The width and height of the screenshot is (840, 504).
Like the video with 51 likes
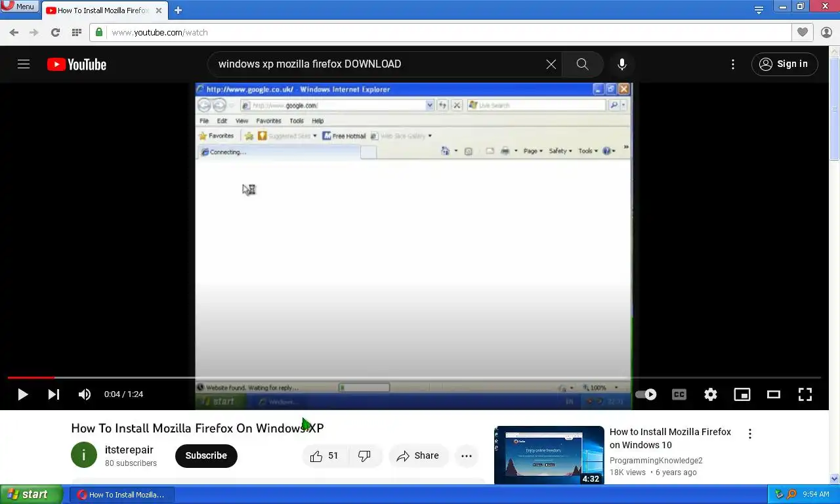pyautogui.click(x=324, y=455)
